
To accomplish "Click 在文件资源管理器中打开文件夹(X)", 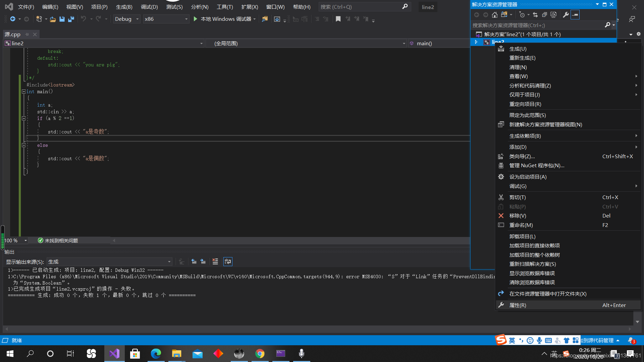I will (569, 294).
